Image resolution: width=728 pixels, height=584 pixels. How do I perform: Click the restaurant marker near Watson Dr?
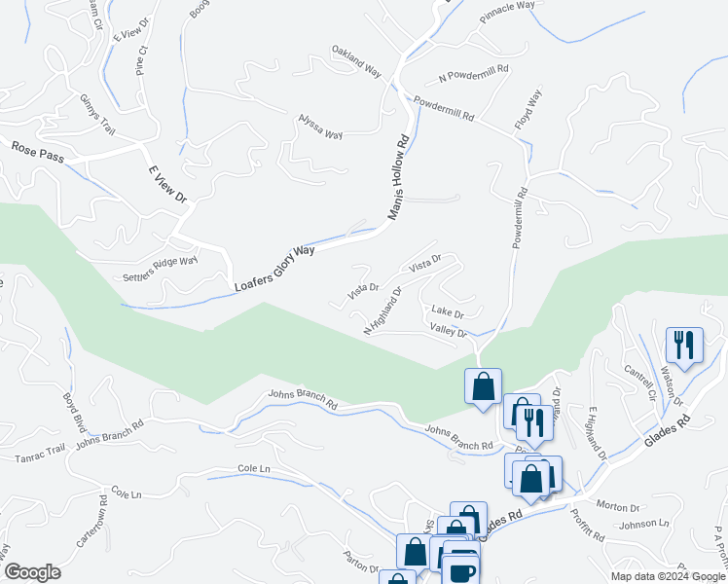684,347
